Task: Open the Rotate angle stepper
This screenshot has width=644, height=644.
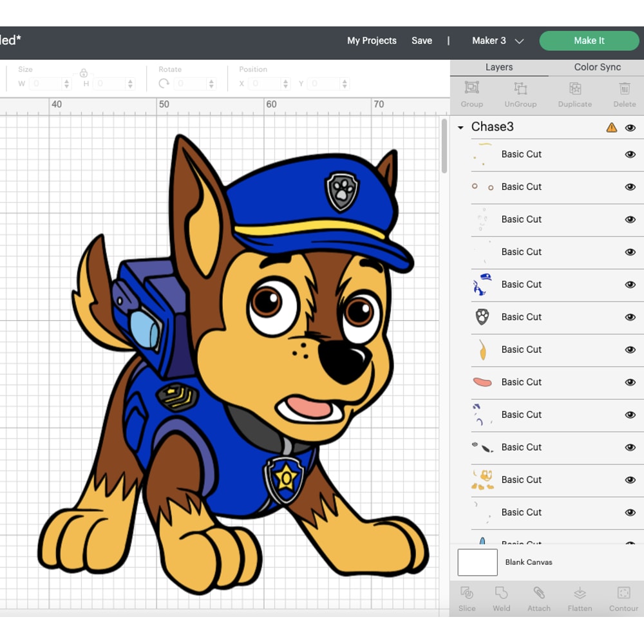Action: point(212,83)
